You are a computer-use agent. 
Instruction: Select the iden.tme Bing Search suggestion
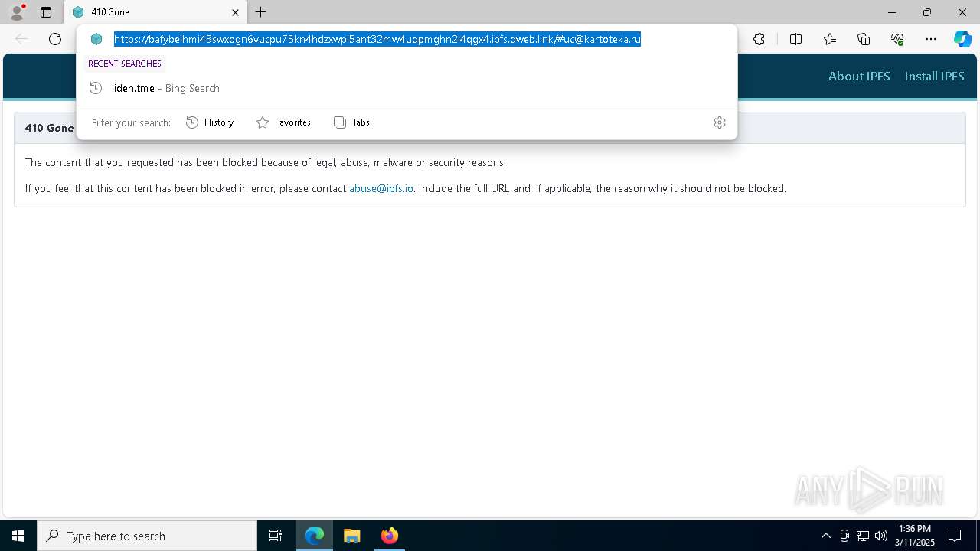(407, 88)
